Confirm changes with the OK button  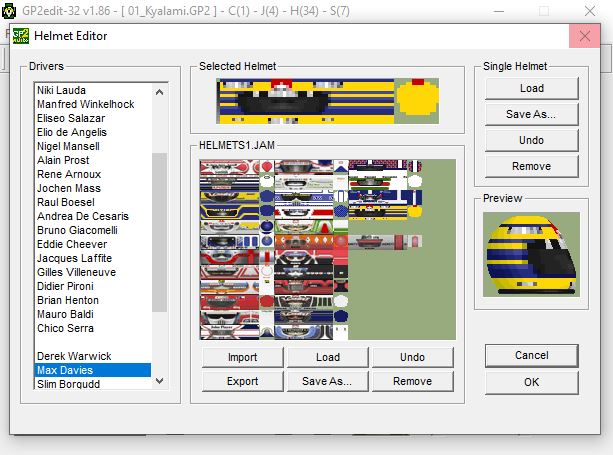click(x=531, y=382)
